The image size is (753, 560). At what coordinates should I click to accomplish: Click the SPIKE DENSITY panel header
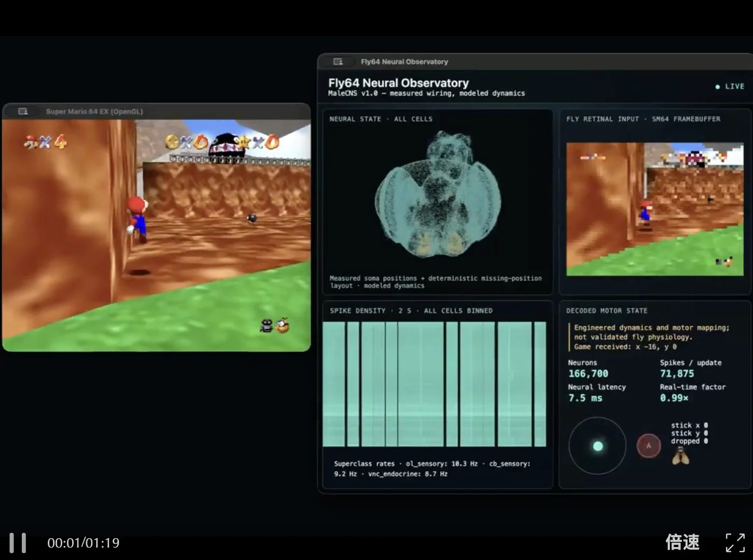(411, 311)
